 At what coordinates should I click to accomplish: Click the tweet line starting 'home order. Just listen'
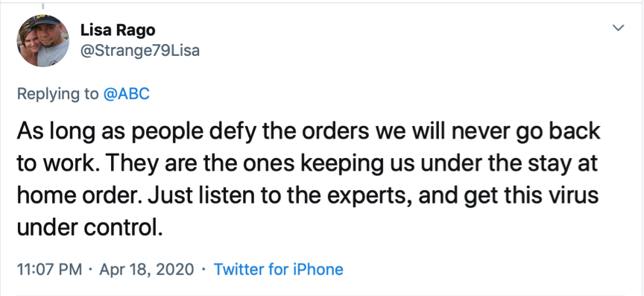[308, 195]
